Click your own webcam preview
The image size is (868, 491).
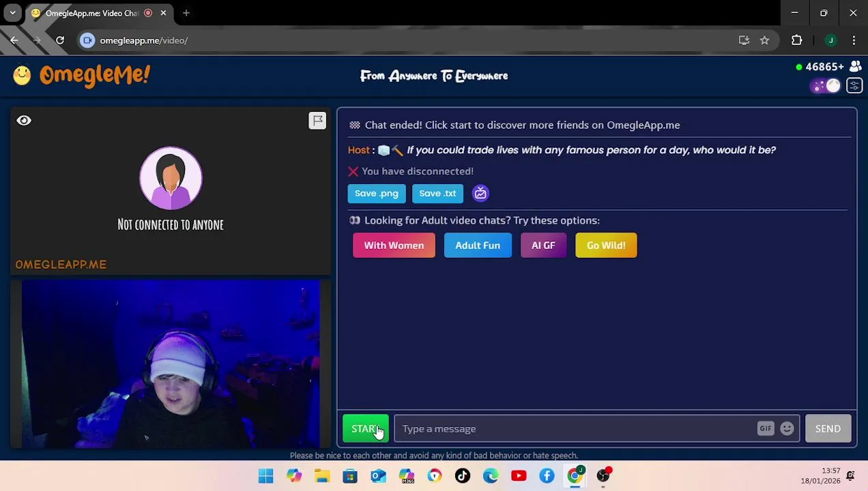click(171, 364)
